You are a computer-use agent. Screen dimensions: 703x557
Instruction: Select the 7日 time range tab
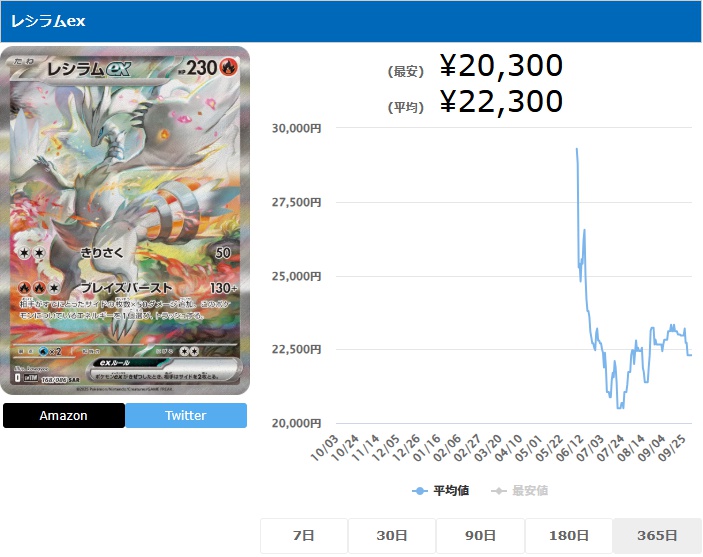304,535
